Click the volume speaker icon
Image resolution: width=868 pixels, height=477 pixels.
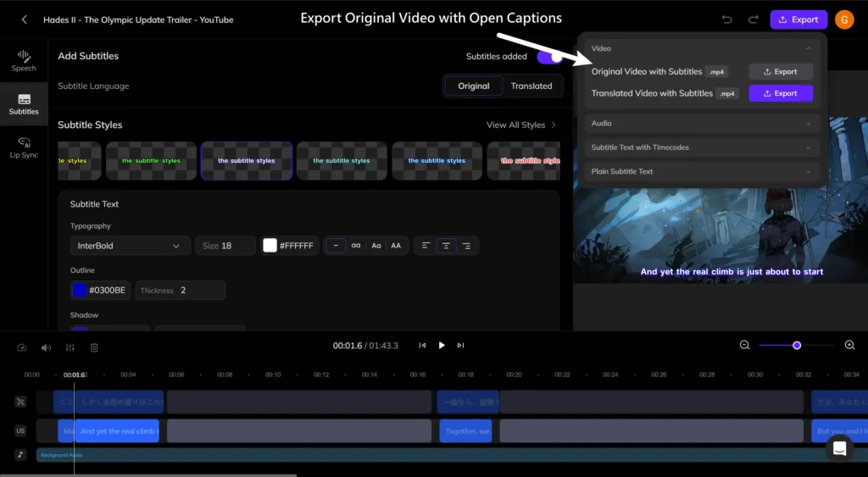tap(46, 347)
